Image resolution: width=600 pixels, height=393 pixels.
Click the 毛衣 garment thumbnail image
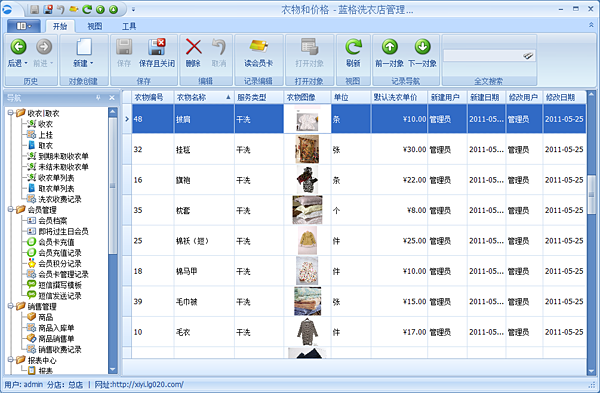[307, 332]
